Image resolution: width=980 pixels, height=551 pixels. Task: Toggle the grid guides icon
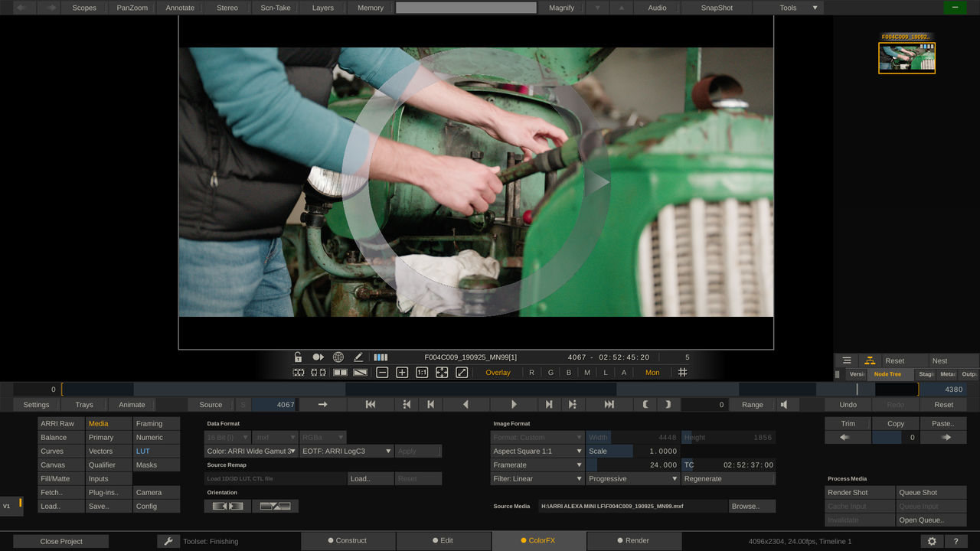(x=683, y=373)
